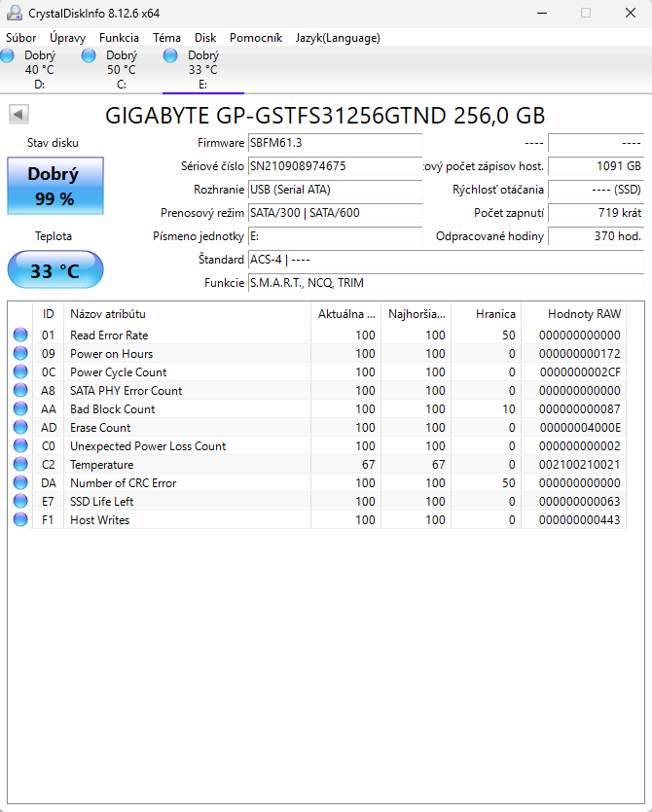
Task: Click status orb for SSD Life Left
Action: pyautogui.click(x=20, y=501)
